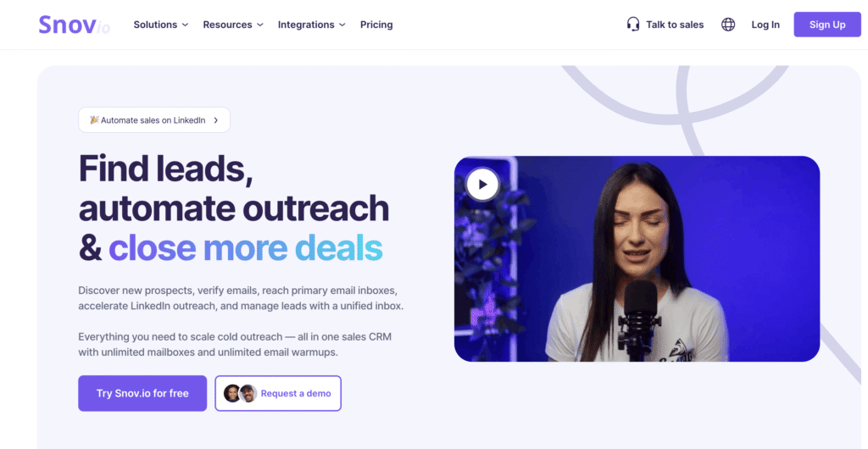Click the avatar photos in Request a demo
The width and height of the screenshot is (868, 449).
click(240, 393)
